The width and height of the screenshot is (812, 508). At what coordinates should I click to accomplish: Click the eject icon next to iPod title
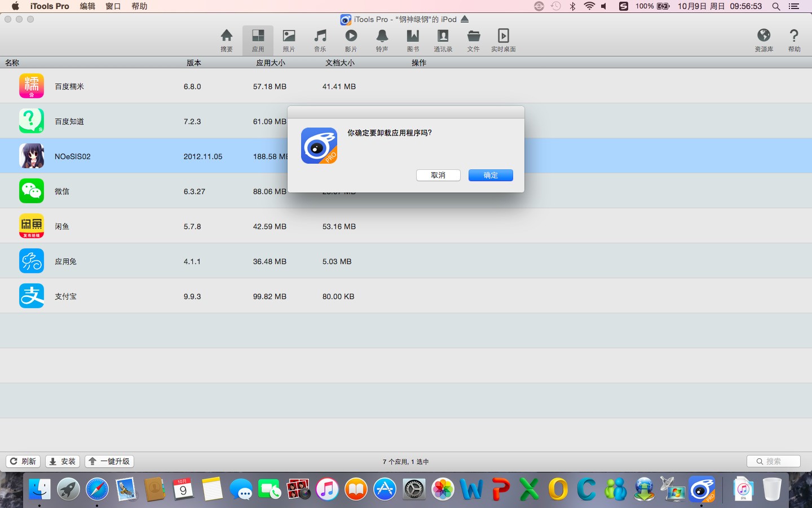point(465,19)
